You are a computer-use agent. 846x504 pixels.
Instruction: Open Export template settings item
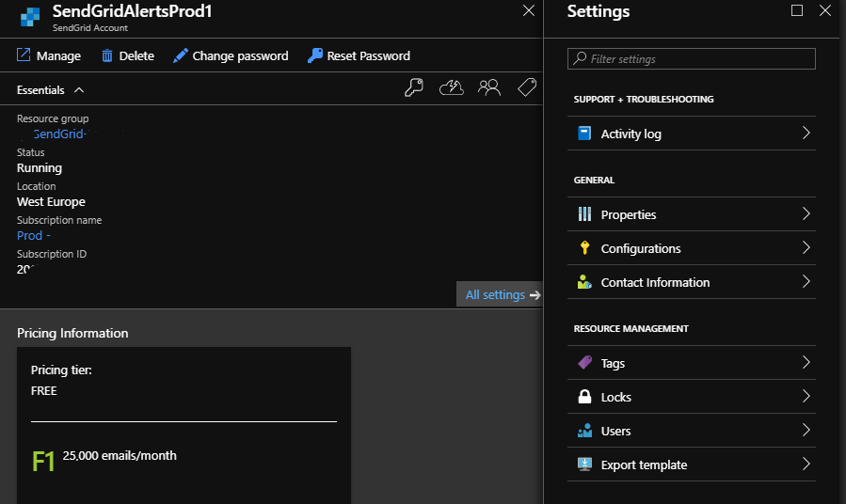[692, 465]
